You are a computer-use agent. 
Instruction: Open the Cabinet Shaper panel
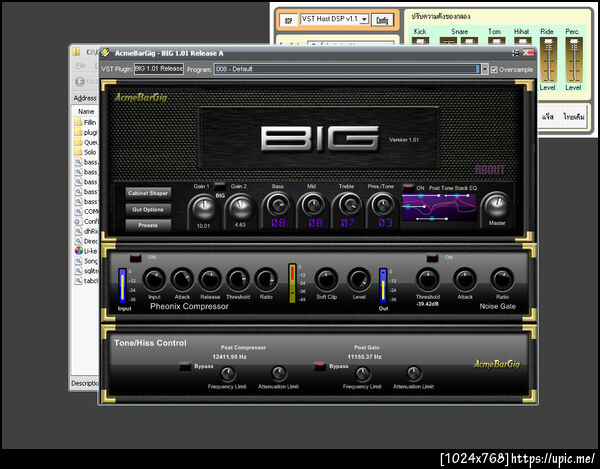148,193
